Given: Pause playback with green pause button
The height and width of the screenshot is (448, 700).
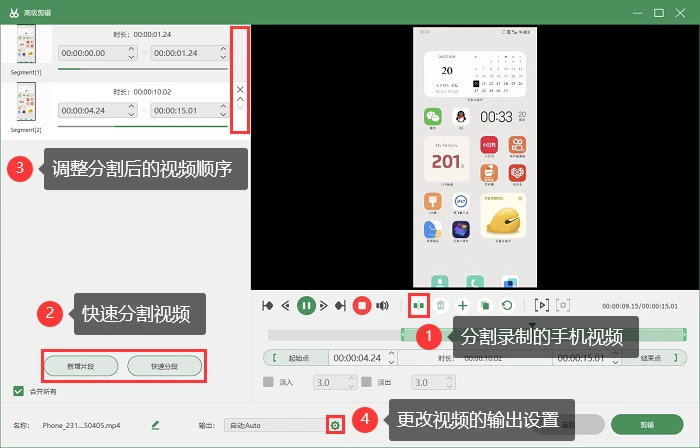Looking at the screenshot, I should (x=306, y=306).
